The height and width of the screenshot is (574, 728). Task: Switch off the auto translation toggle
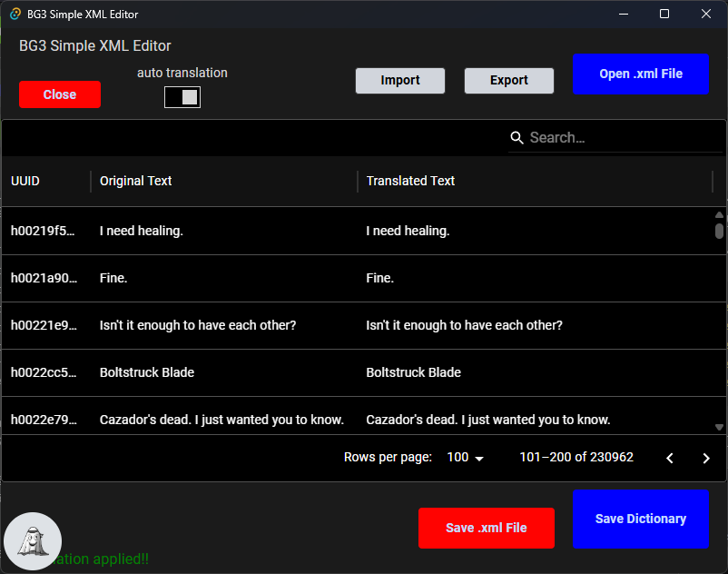click(182, 96)
